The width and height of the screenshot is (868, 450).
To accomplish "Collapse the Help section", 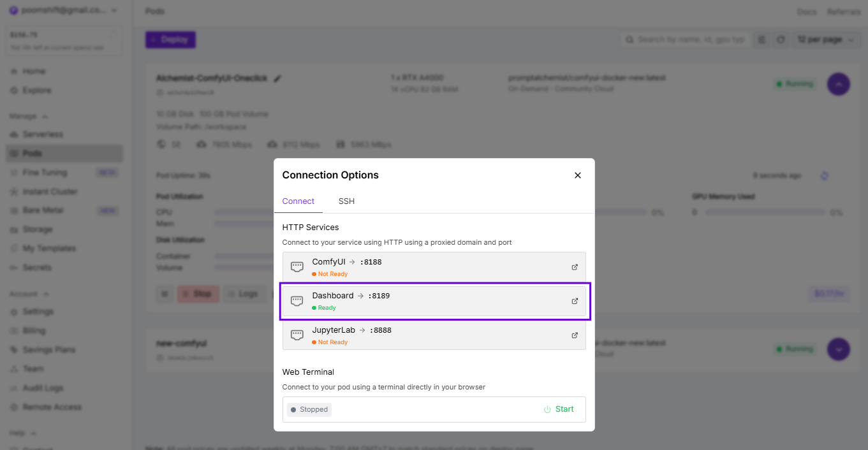I will [x=22, y=433].
